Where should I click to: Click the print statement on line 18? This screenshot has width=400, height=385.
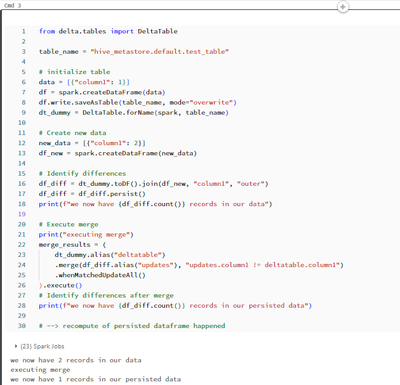point(155,204)
